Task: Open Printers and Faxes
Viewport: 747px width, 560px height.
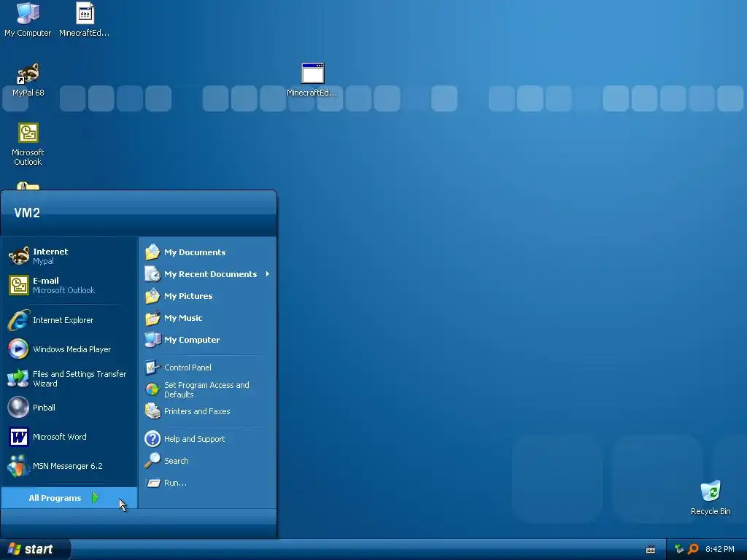Action: [208, 411]
